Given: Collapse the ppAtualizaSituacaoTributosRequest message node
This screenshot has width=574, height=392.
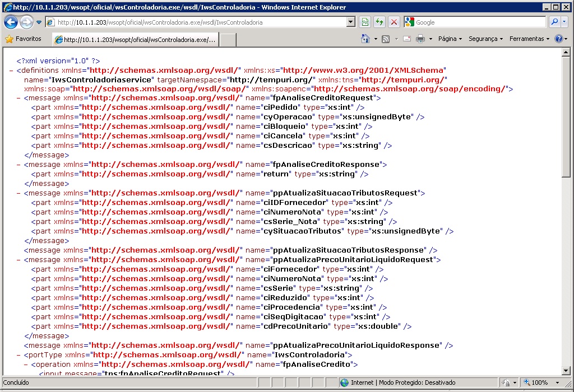Looking at the screenshot, I should click(19, 193).
